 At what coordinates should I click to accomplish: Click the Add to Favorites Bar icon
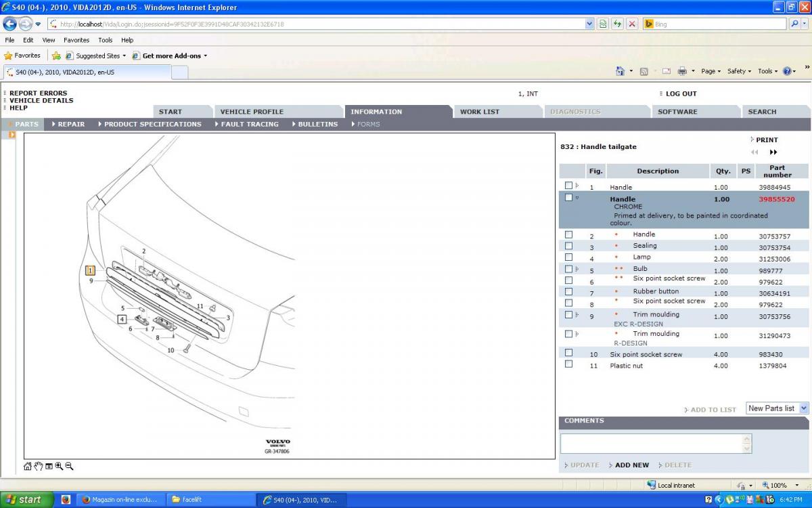click(56, 56)
